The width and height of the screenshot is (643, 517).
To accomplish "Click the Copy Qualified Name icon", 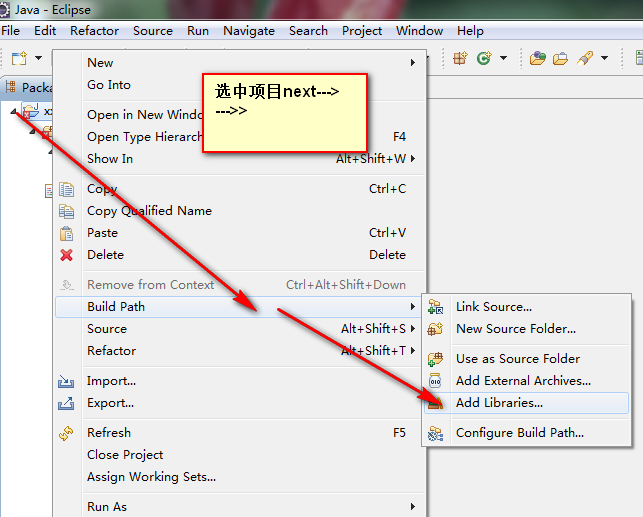I will pyautogui.click(x=66, y=211).
